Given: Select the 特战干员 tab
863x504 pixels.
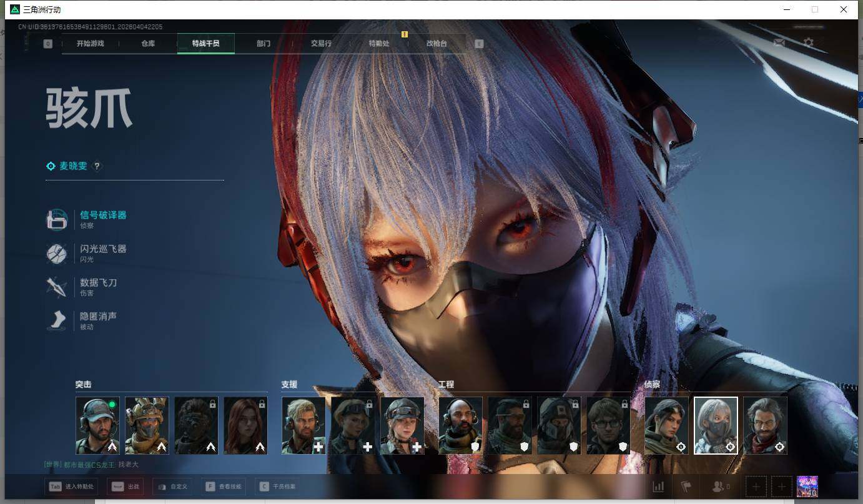Looking at the screenshot, I should (x=206, y=44).
